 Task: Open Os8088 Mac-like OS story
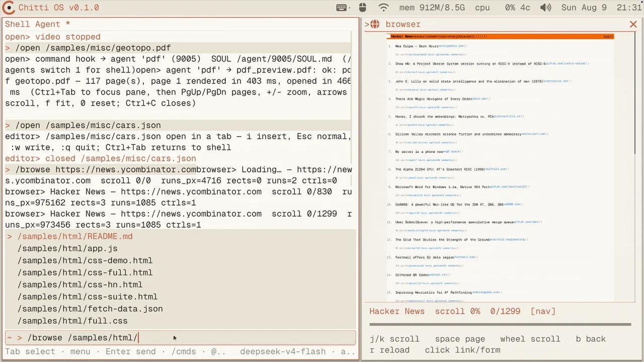[449, 205]
